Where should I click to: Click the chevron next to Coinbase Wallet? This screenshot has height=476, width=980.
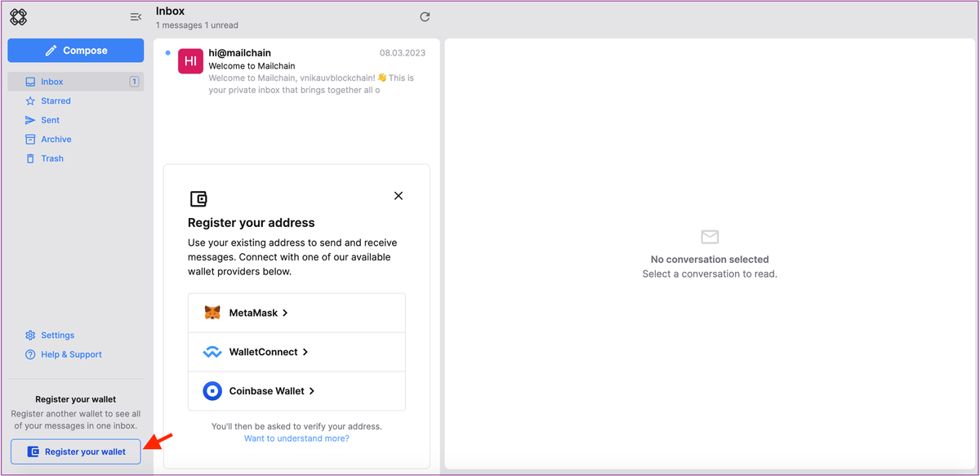tap(312, 391)
